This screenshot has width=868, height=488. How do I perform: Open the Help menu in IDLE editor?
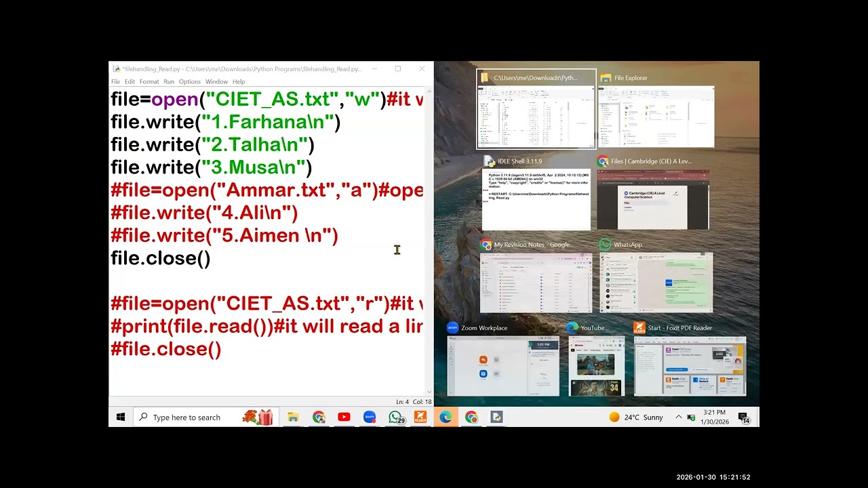tap(239, 81)
